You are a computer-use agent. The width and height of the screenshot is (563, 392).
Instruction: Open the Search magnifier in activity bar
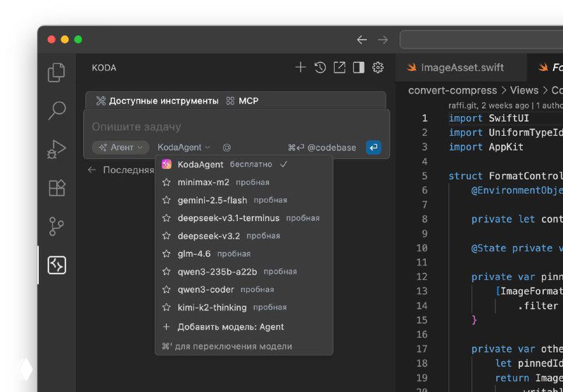tap(56, 111)
